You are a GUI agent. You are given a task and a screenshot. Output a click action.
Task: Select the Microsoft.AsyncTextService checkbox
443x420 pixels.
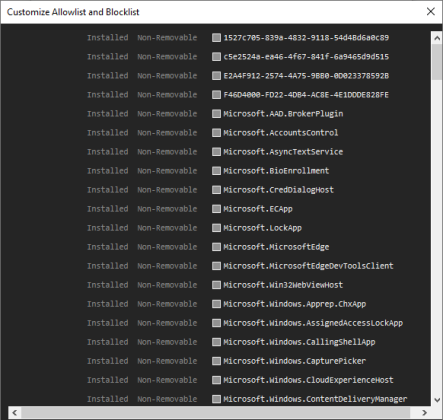click(216, 152)
